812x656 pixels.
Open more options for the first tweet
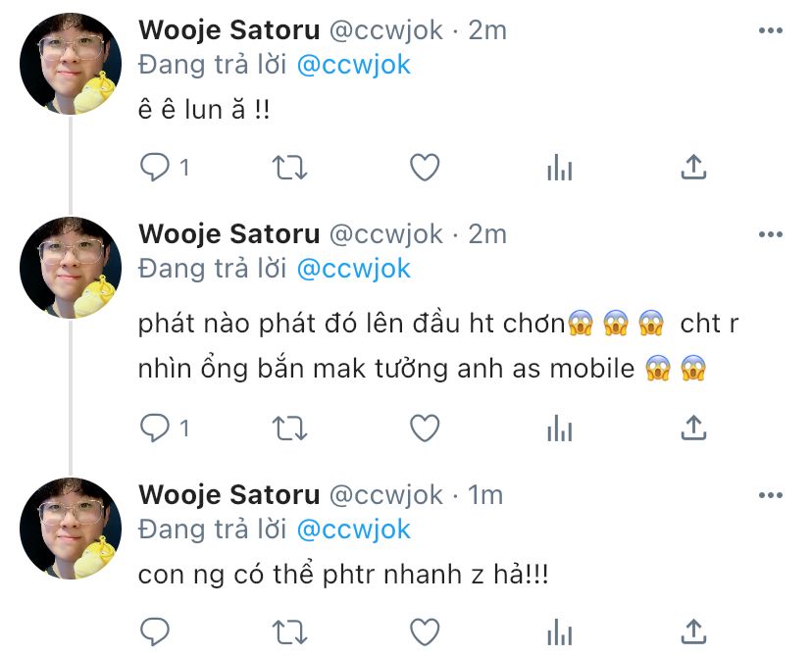(771, 30)
